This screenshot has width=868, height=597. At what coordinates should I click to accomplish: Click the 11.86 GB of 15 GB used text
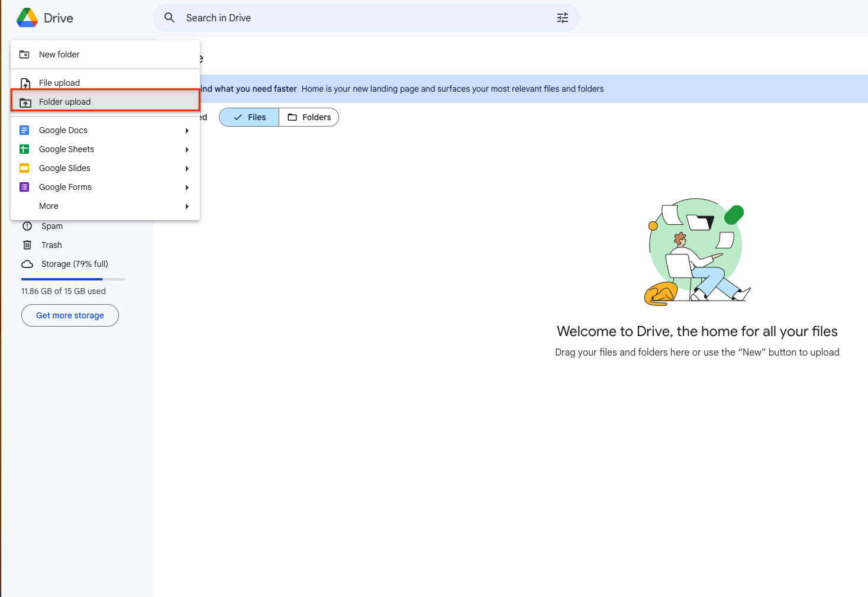click(63, 291)
